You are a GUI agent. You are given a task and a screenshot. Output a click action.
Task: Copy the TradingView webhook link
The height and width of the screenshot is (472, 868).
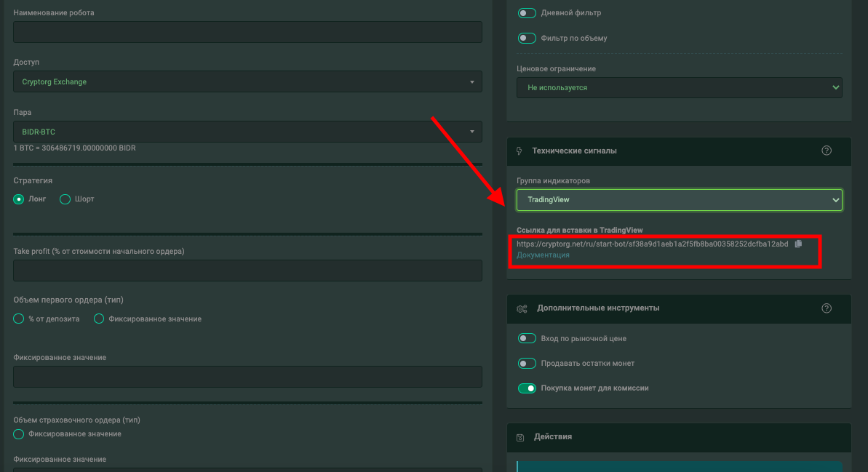coord(798,244)
